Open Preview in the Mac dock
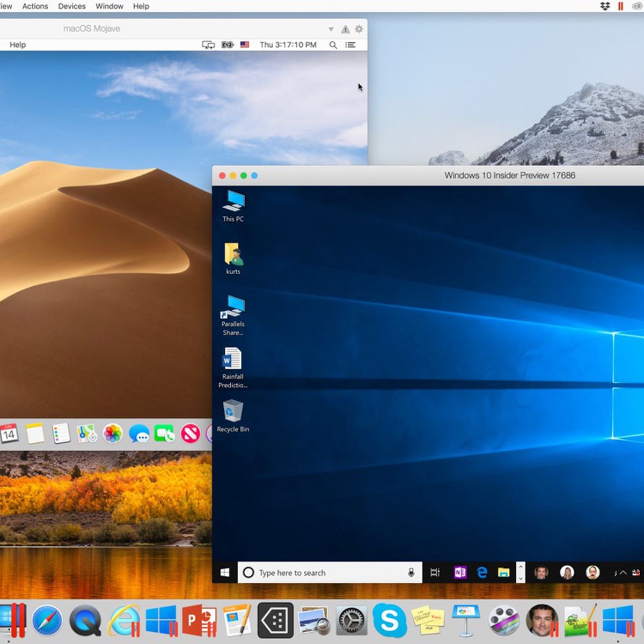The width and height of the screenshot is (644, 644). 314,620
